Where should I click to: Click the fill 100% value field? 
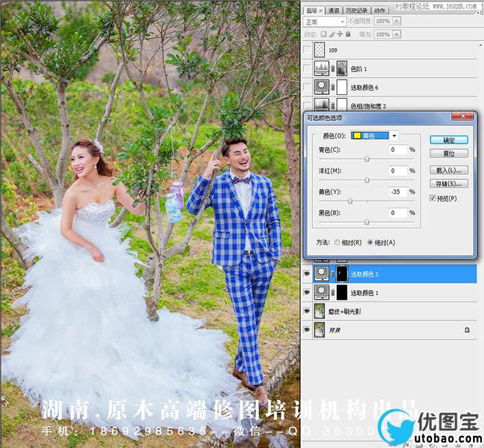[384, 34]
